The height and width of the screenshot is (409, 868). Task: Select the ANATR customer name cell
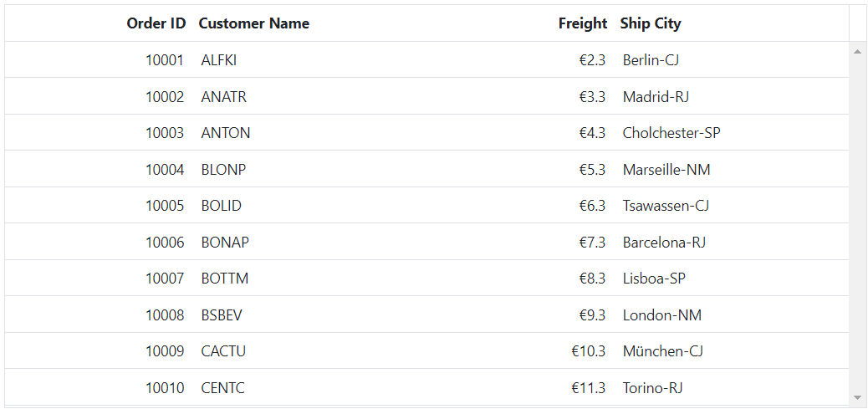223,97
